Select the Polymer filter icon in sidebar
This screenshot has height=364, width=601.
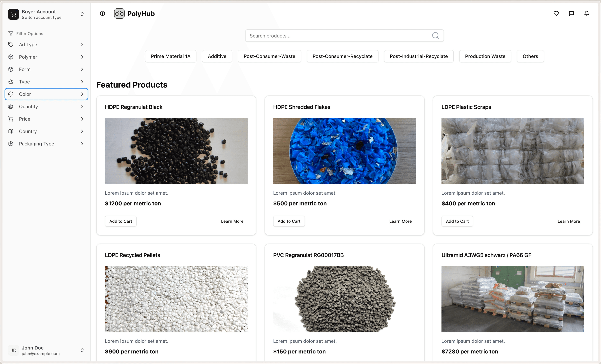pos(11,57)
